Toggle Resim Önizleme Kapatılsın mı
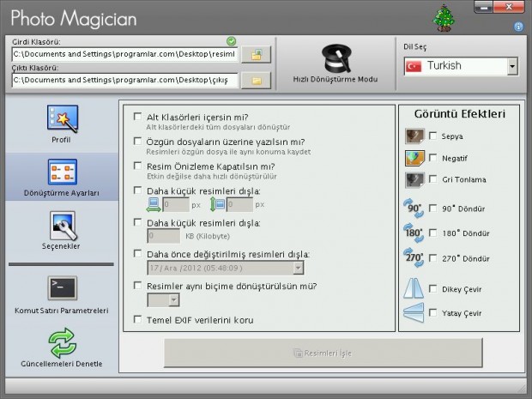This screenshot has width=532, height=399. [137, 166]
